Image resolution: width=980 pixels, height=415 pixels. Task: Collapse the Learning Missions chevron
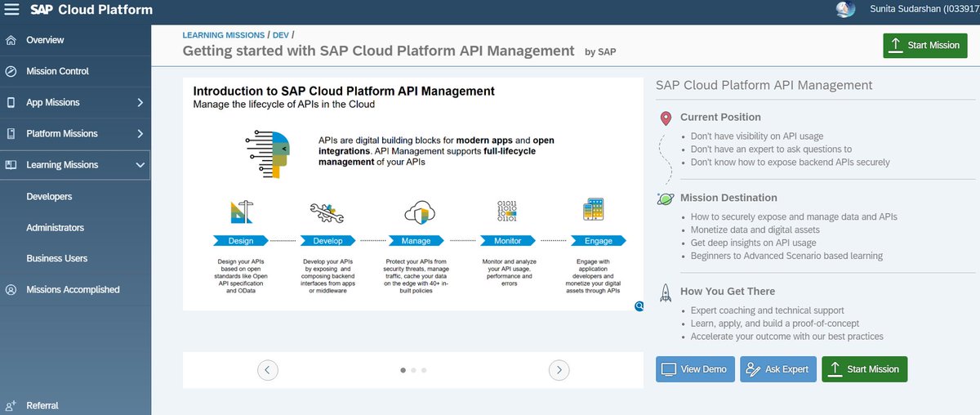pyautogui.click(x=140, y=165)
